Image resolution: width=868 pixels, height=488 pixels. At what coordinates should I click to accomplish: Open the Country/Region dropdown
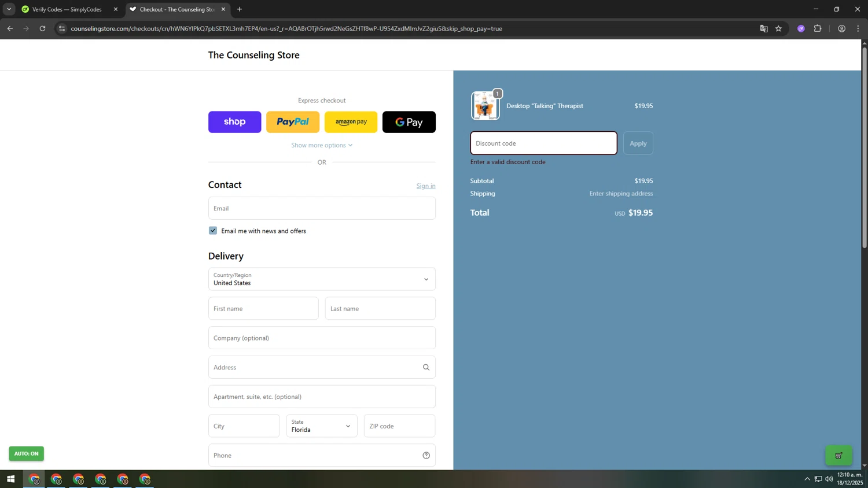coord(322,279)
